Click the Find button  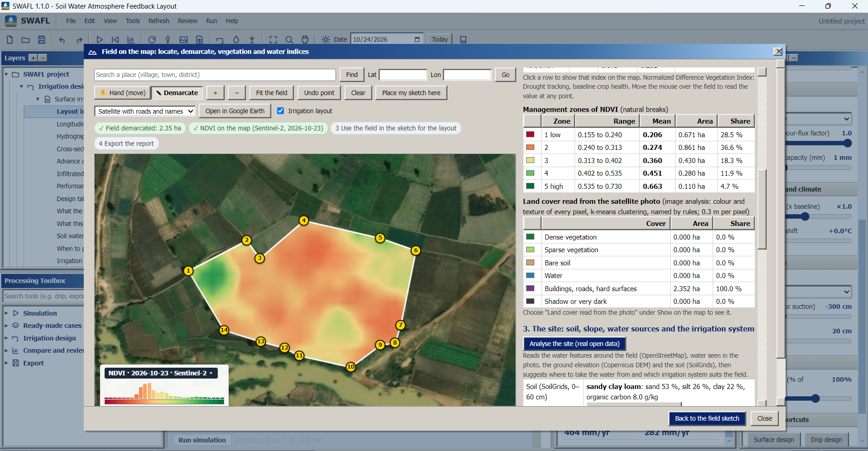[x=352, y=75]
